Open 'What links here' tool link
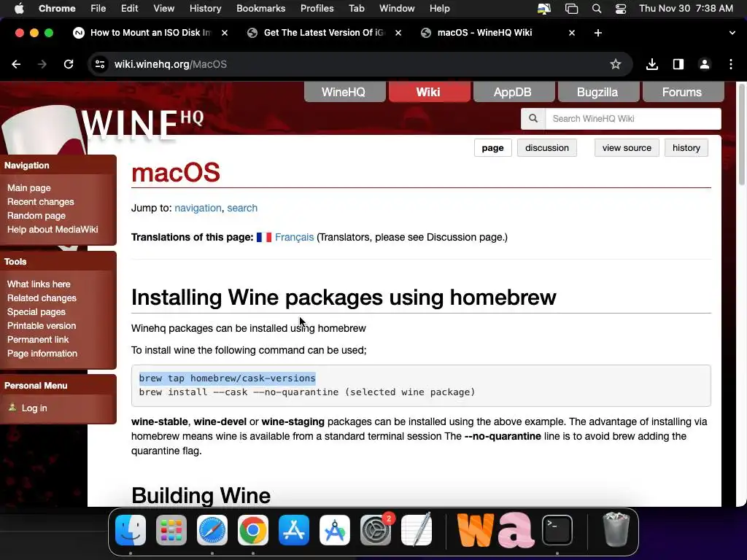Viewport: 747px width, 560px height. pyautogui.click(x=39, y=284)
